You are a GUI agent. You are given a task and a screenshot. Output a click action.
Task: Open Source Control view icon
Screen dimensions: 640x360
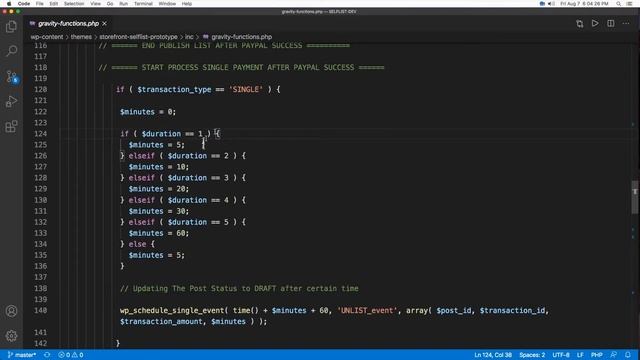click(11, 76)
